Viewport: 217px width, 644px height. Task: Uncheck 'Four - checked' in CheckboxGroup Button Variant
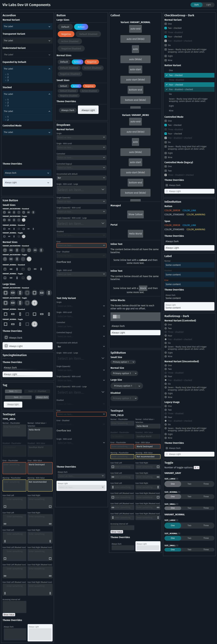tap(189, 85)
